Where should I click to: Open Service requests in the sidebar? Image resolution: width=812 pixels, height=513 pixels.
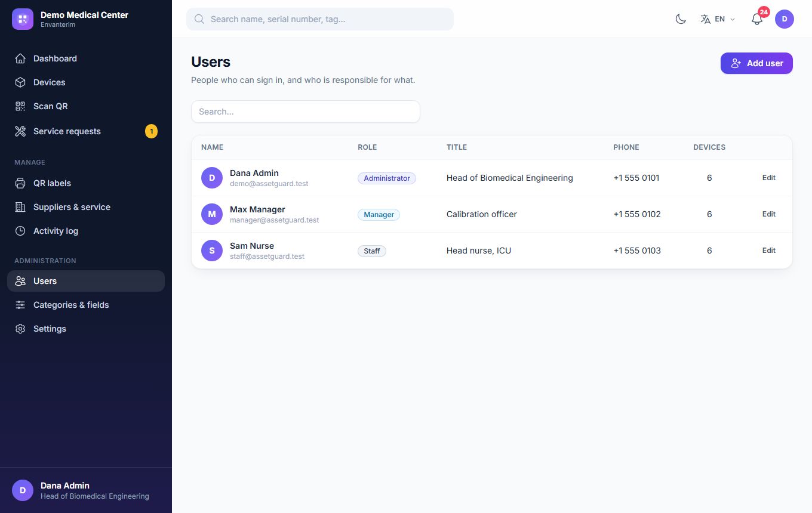point(86,131)
